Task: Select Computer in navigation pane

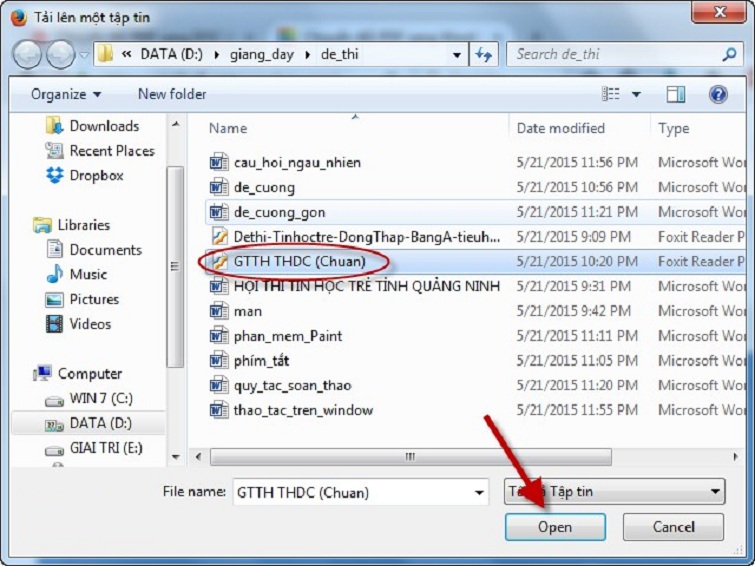Action: (77, 373)
